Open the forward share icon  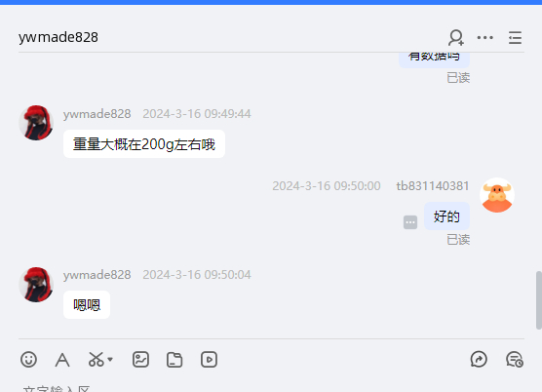point(479,360)
